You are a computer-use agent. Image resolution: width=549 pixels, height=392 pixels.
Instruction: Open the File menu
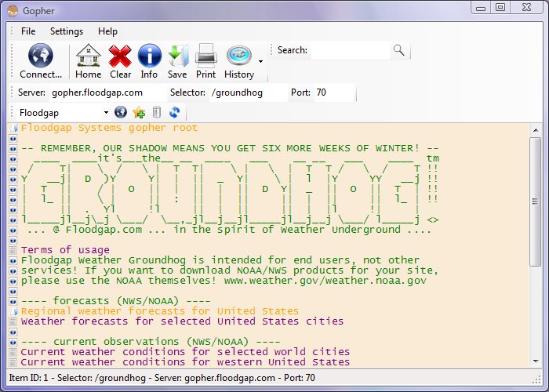click(28, 31)
